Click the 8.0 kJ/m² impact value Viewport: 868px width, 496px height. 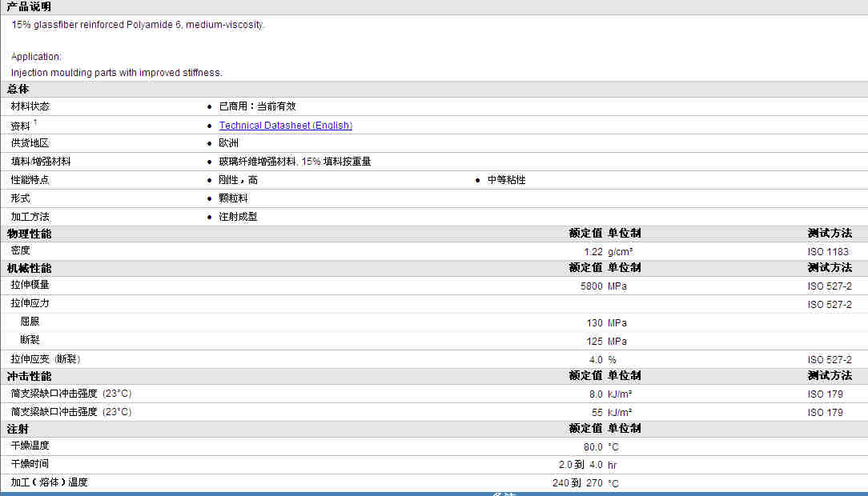[610, 394]
